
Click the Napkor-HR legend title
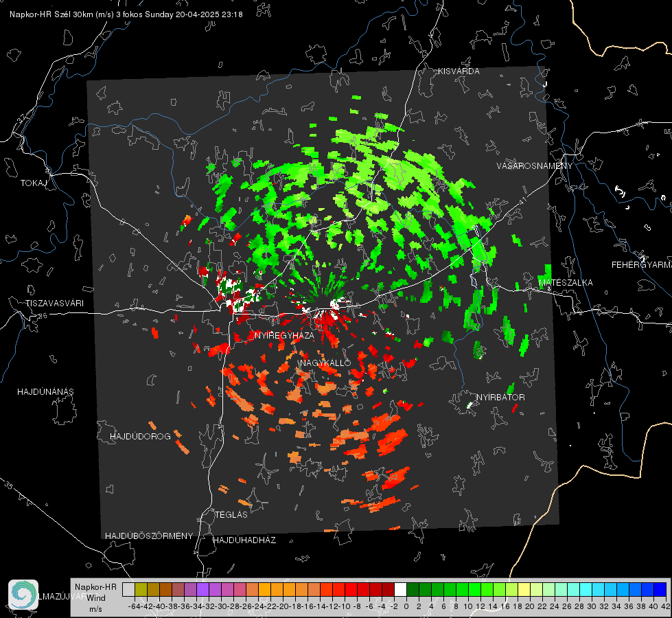click(95, 587)
